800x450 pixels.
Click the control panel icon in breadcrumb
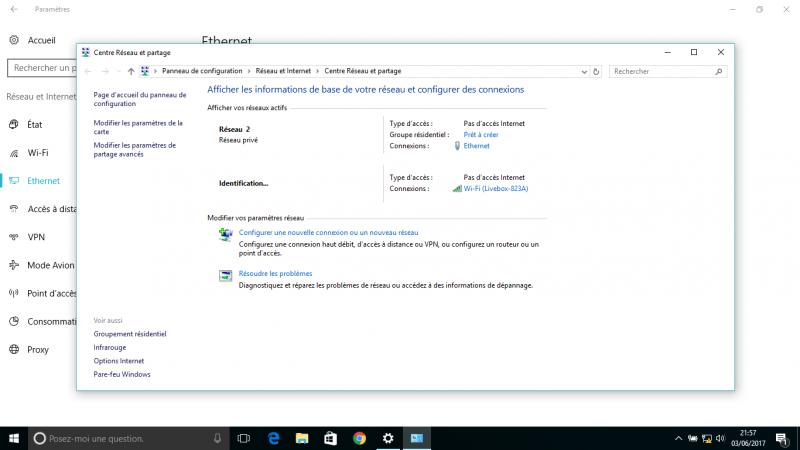145,71
